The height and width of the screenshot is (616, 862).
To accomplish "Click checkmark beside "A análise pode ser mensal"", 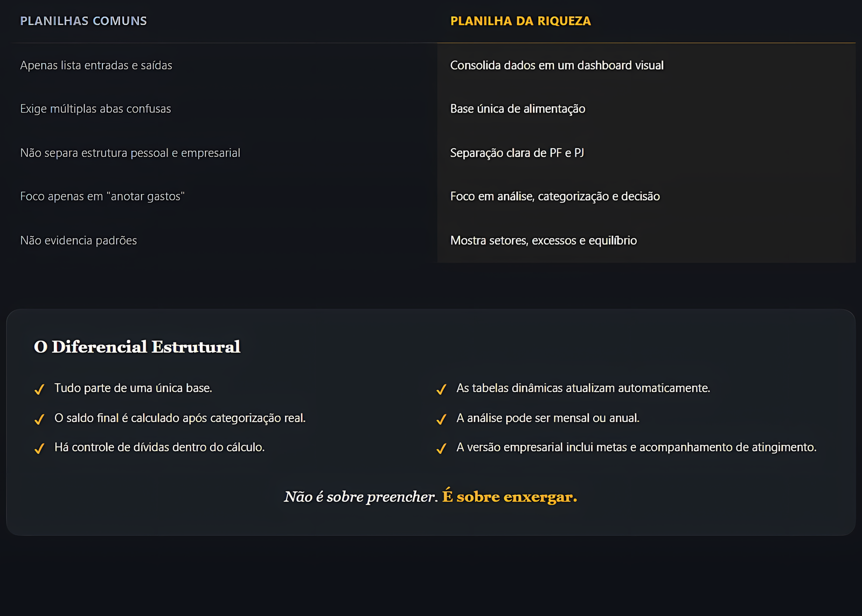I will [x=441, y=419].
